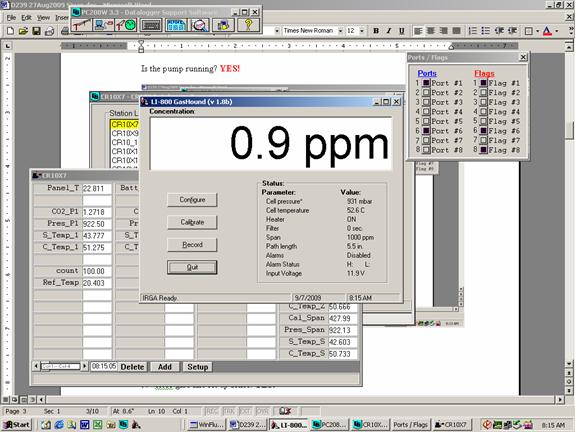Image resolution: width=575 pixels, height=432 pixels.
Task: Click Quit button in GasHound
Action: [x=192, y=267]
